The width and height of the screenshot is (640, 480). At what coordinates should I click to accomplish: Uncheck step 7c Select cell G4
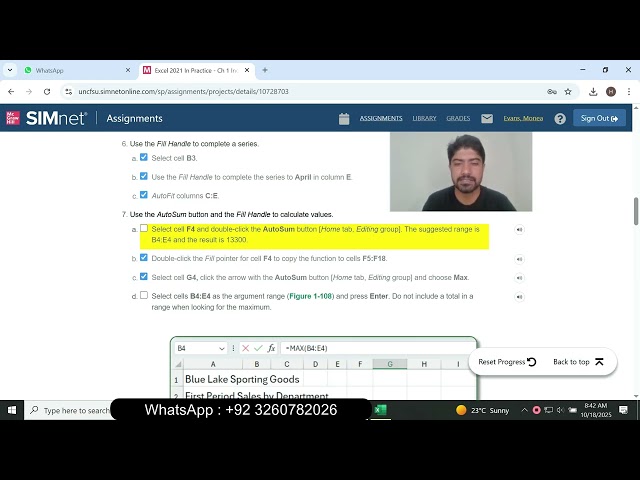[144, 276]
